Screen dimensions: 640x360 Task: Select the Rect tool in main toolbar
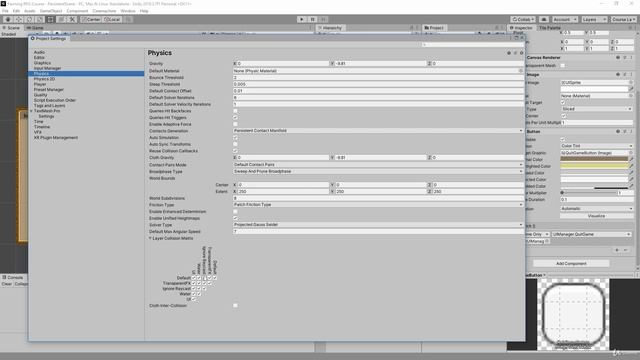pyautogui.click(x=50, y=19)
